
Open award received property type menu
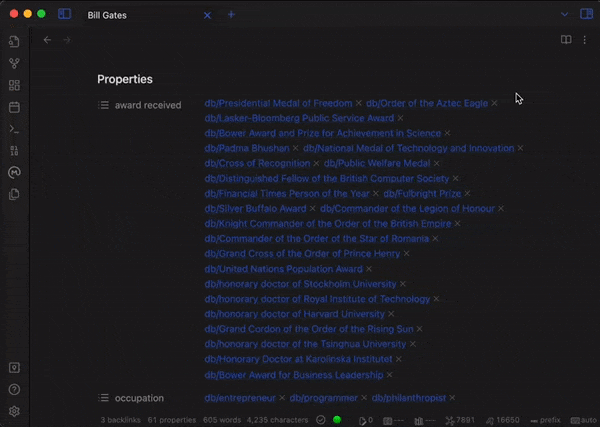[x=103, y=105]
